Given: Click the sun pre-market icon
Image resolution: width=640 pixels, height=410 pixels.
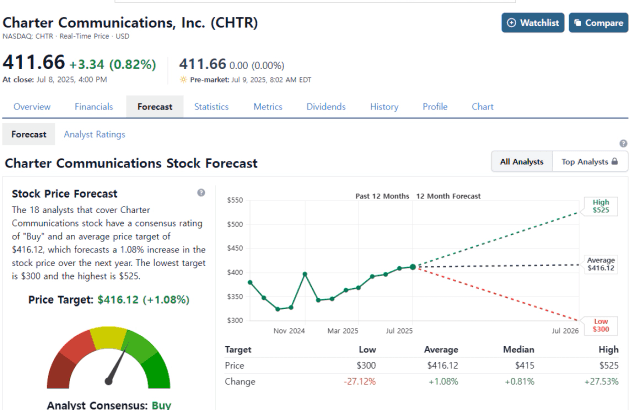Looking at the screenshot, I should [183, 80].
